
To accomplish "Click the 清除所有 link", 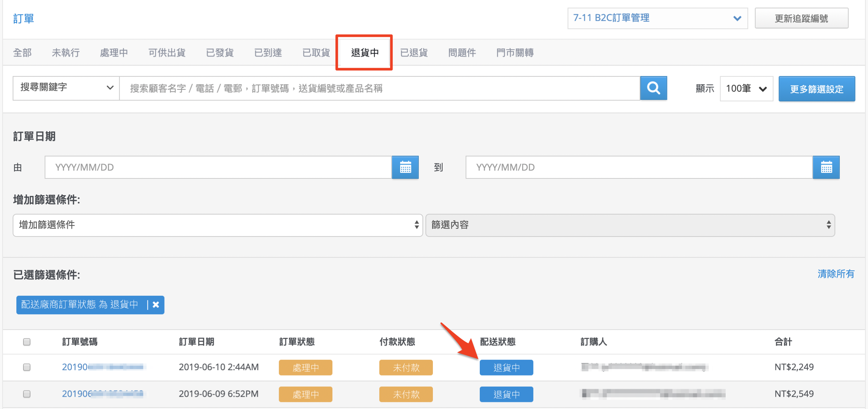I will [x=836, y=274].
